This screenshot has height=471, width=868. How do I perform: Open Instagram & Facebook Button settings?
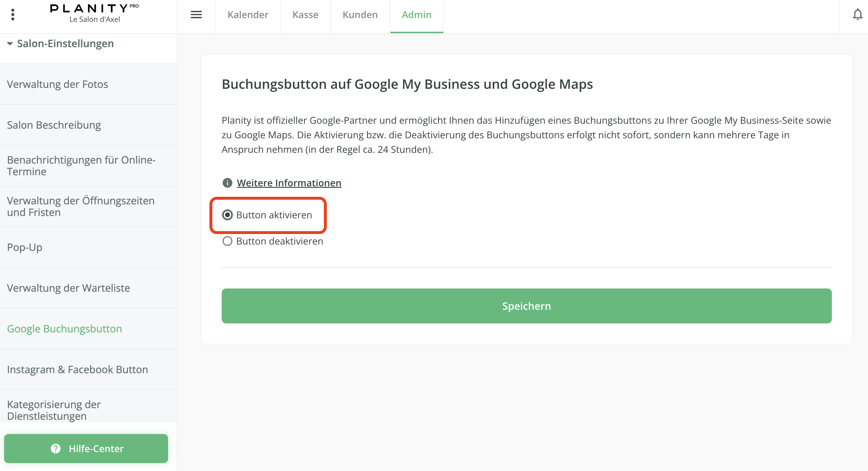77,369
